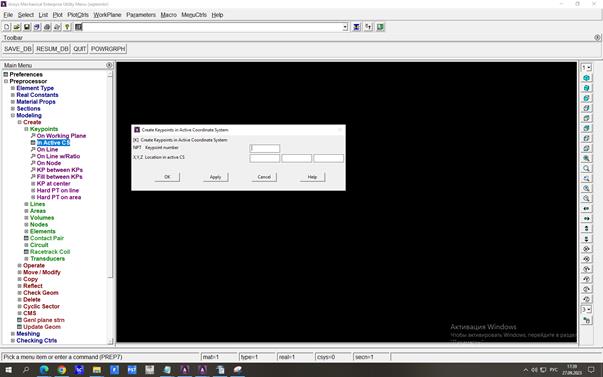
Task: Open Windows taskbar search
Action: click(26, 370)
